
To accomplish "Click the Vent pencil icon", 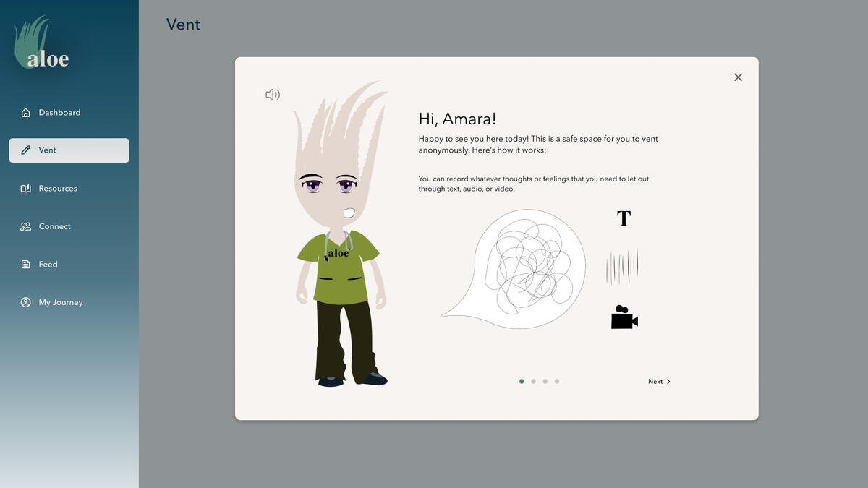I will pos(26,150).
